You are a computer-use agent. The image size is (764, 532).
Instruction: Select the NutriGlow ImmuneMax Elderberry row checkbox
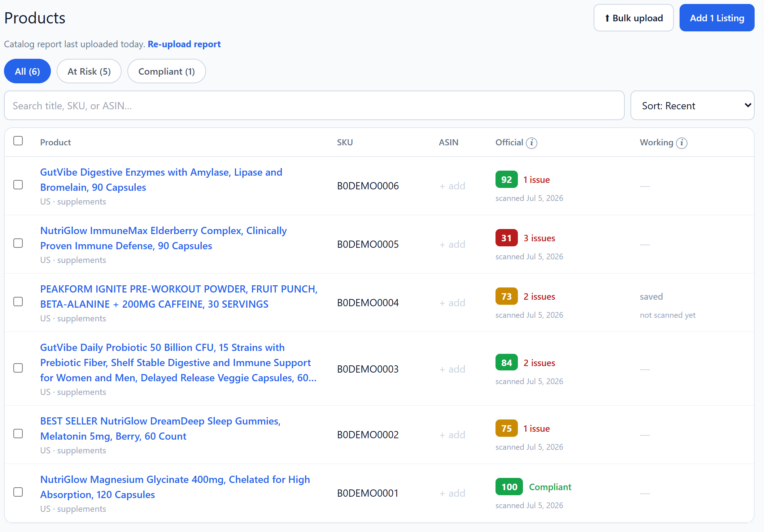(18, 243)
